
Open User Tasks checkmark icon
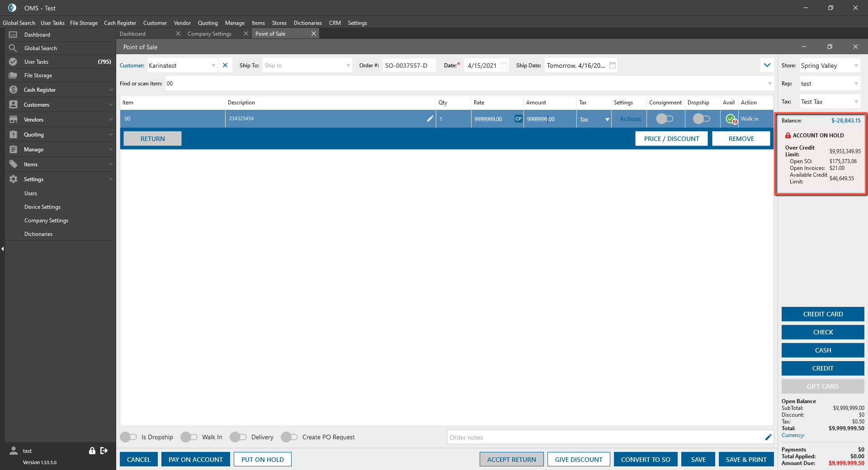13,61
